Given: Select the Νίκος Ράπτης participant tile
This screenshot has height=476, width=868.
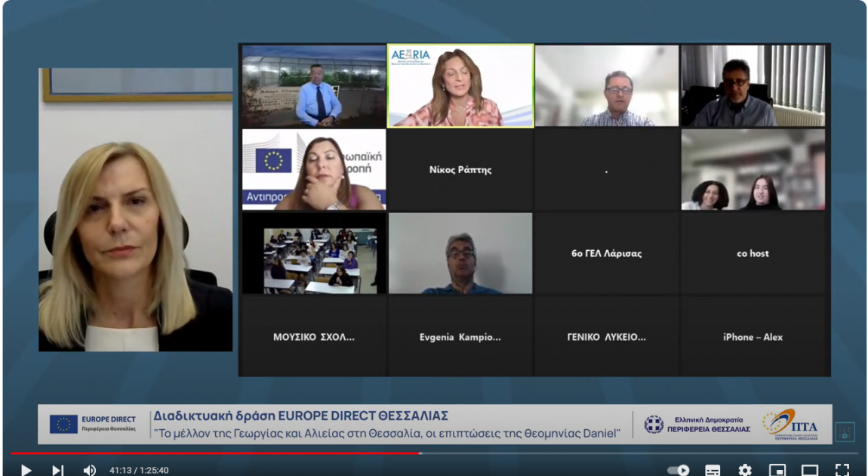Looking at the screenshot, I should click(x=460, y=170).
